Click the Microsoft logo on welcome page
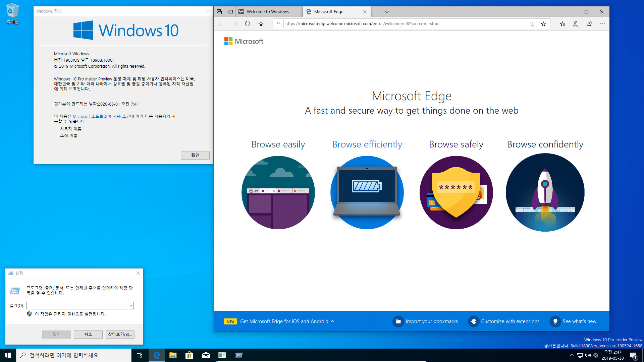This screenshot has width=644, height=362. coord(244,41)
